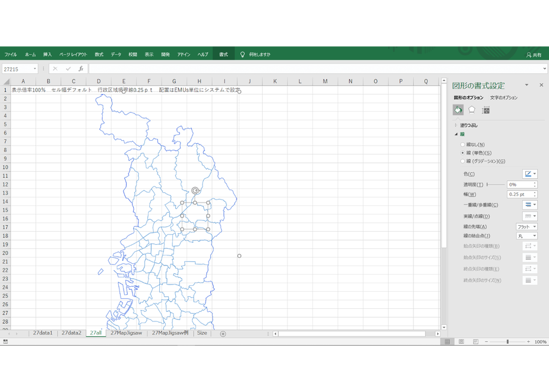Add a new sheet with the plus icon
549x392 pixels.
223,334
